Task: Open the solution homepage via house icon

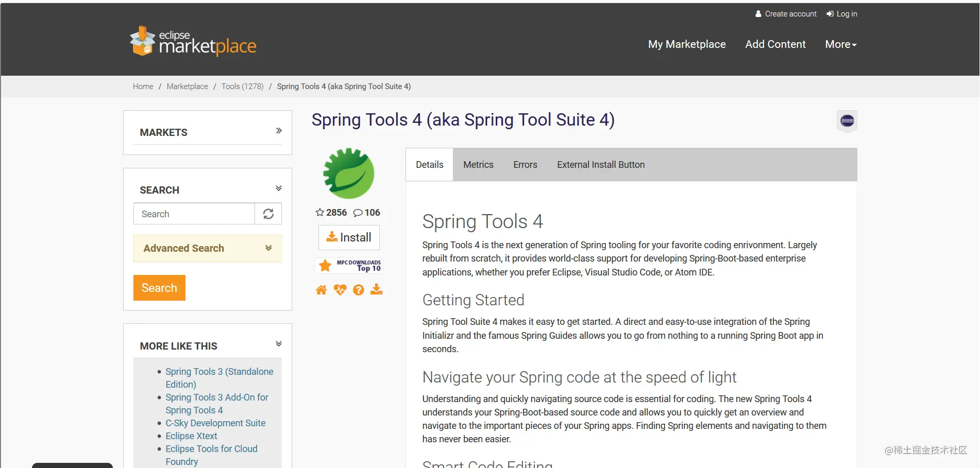Action: (x=321, y=290)
